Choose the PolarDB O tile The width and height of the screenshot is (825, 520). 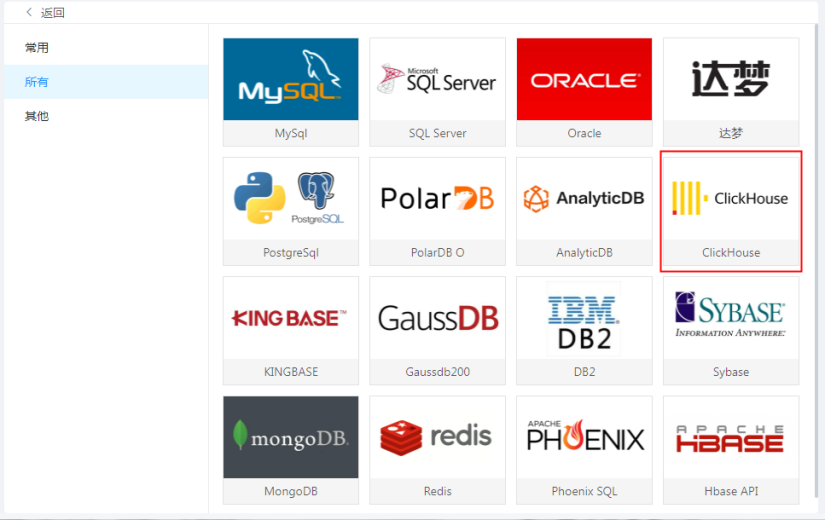(437, 199)
